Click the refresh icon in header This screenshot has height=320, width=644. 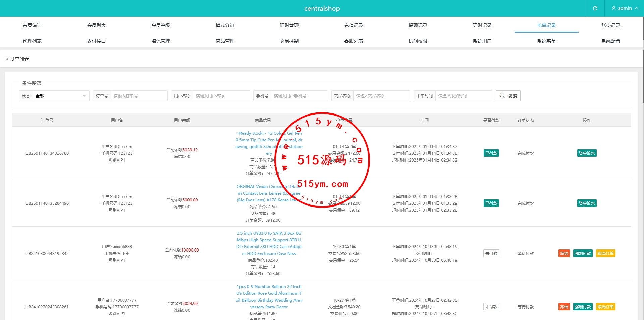pyautogui.click(x=595, y=8)
